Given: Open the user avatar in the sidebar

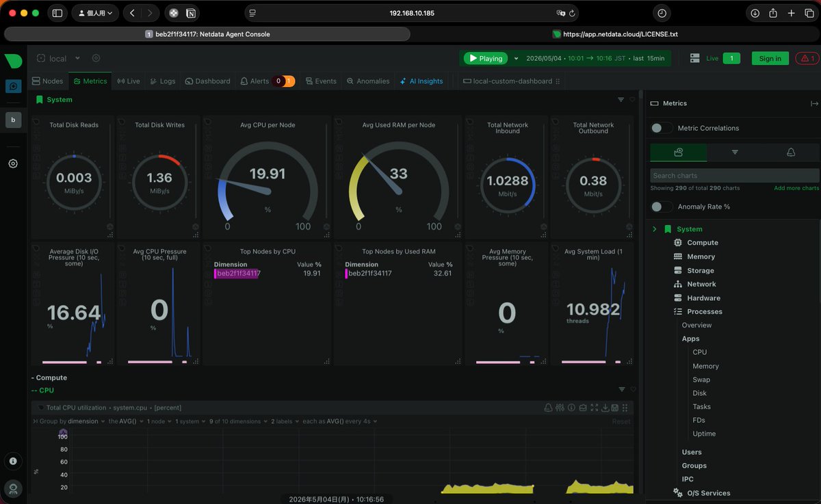Looking at the screenshot, I should 13,488.
